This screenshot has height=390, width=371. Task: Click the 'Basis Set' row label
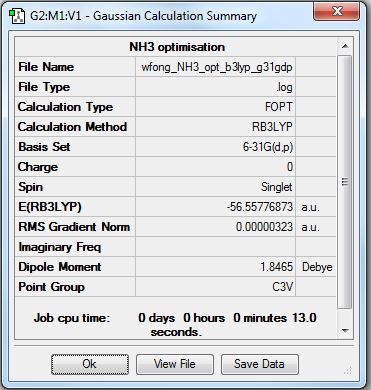(x=44, y=147)
